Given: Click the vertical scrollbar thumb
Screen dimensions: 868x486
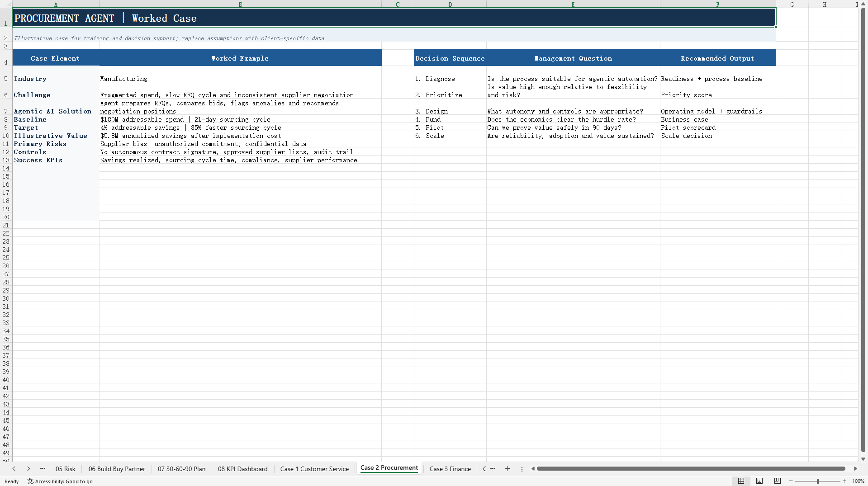Looking at the screenshot, I should click(x=863, y=230).
